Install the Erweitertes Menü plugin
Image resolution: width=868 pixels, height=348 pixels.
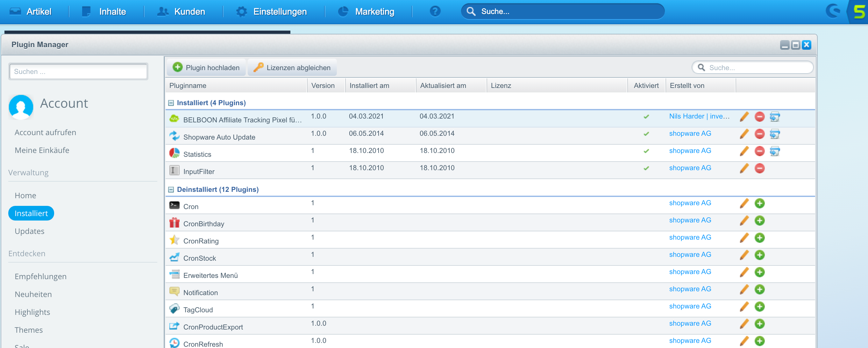point(759,272)
